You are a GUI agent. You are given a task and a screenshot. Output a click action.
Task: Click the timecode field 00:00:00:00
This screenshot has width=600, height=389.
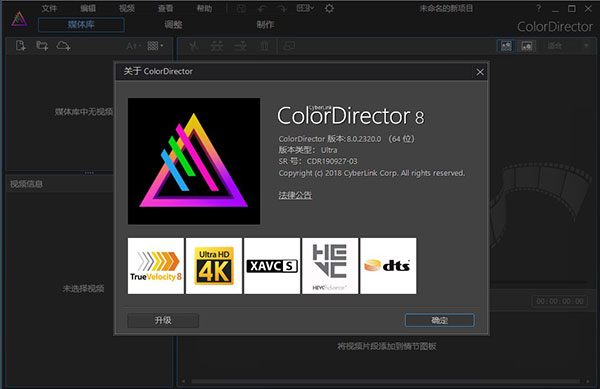[560, 301]
